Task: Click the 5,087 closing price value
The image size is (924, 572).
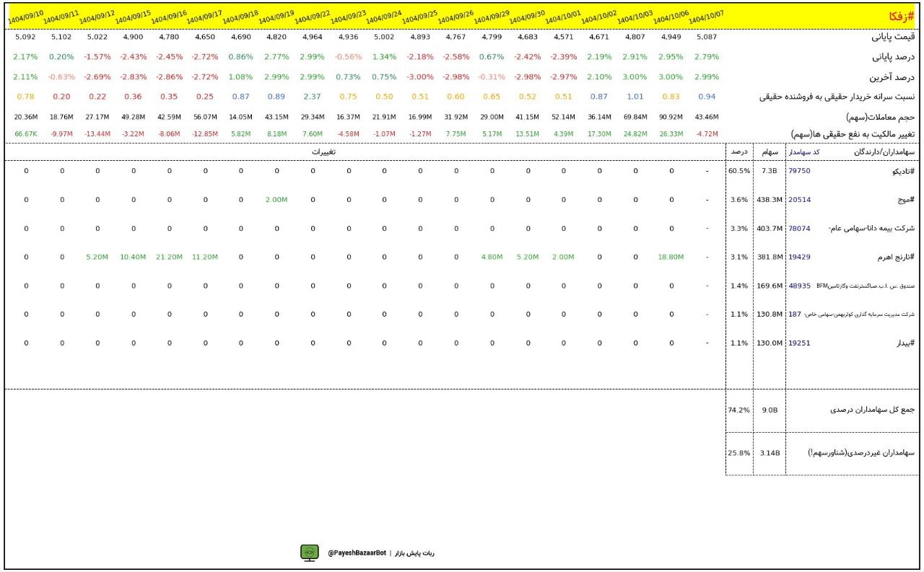Action: [x=707, y=37]
